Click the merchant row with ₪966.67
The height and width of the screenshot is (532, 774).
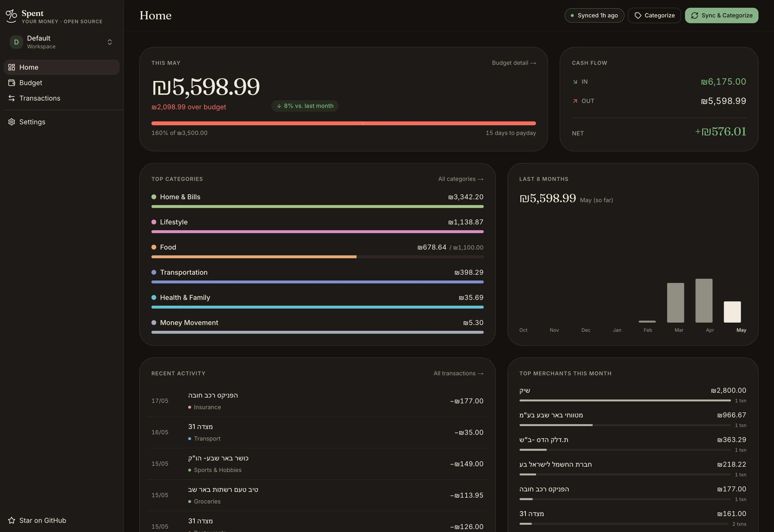click(633, 420)
